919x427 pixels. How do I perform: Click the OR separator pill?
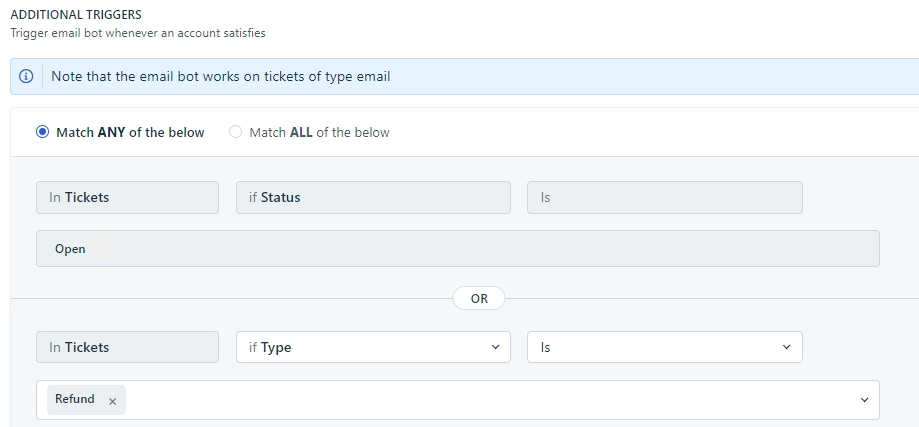click(x=479, y=298)
